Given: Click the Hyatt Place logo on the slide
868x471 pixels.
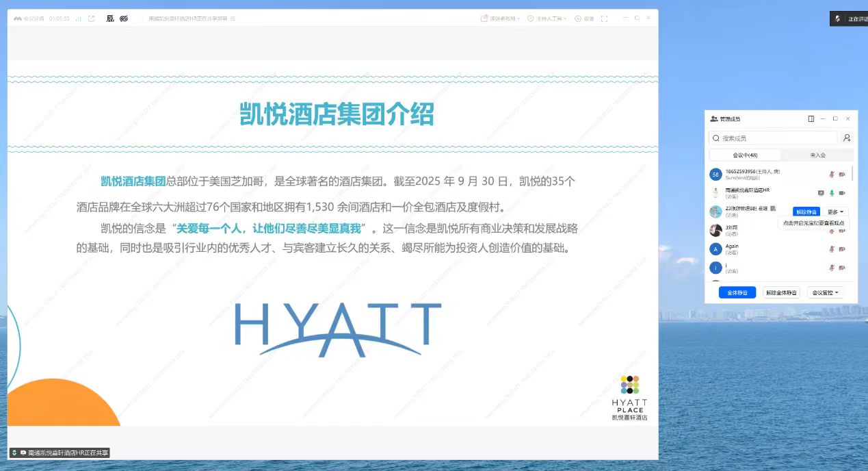Looking at the screenshot, I should tap(629, 398).
